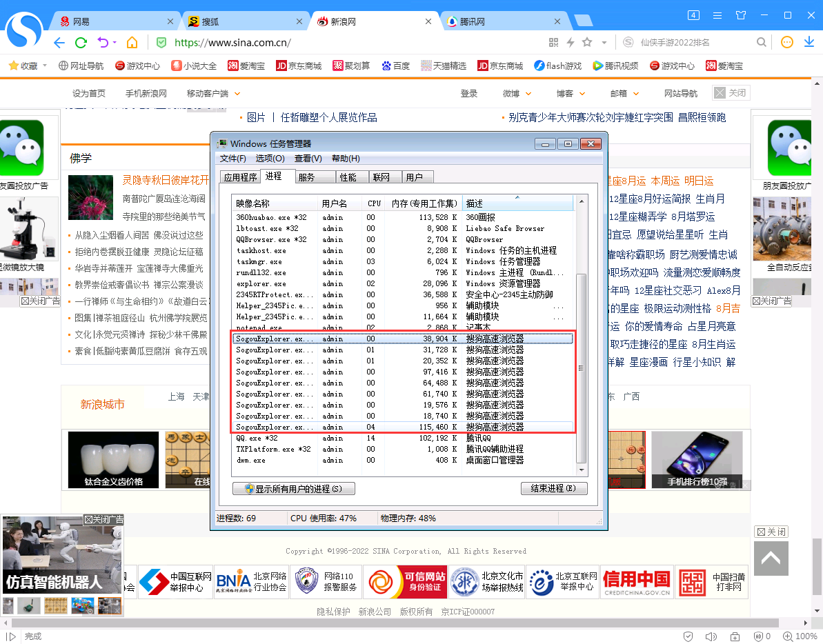The height and width of the screenshot is (644, 823).
Task: Sort by 映像名称 column header
Action: 274,203
